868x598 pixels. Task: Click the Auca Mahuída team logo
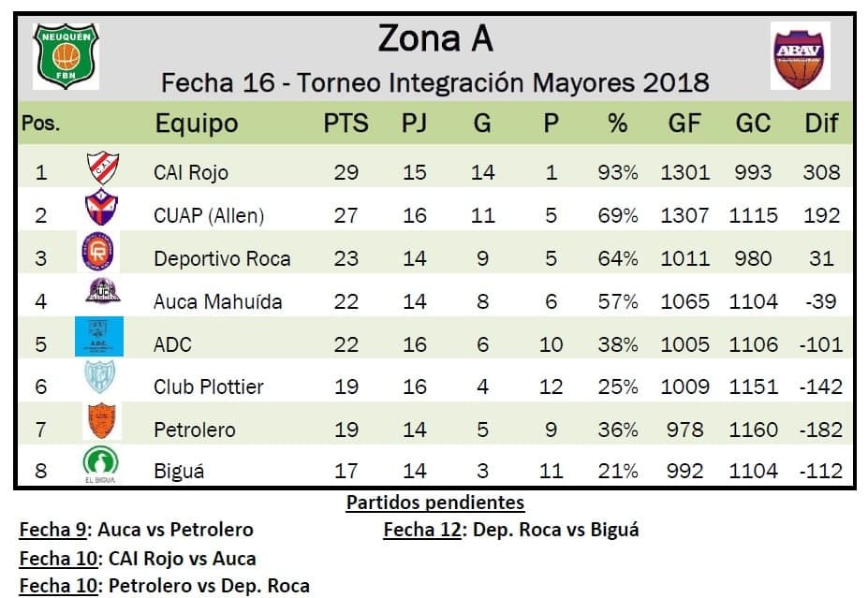[x=99, y=298]
